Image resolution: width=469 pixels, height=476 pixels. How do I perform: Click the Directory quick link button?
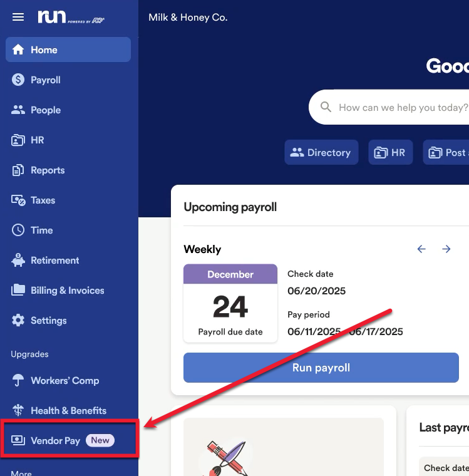[321, 153]
